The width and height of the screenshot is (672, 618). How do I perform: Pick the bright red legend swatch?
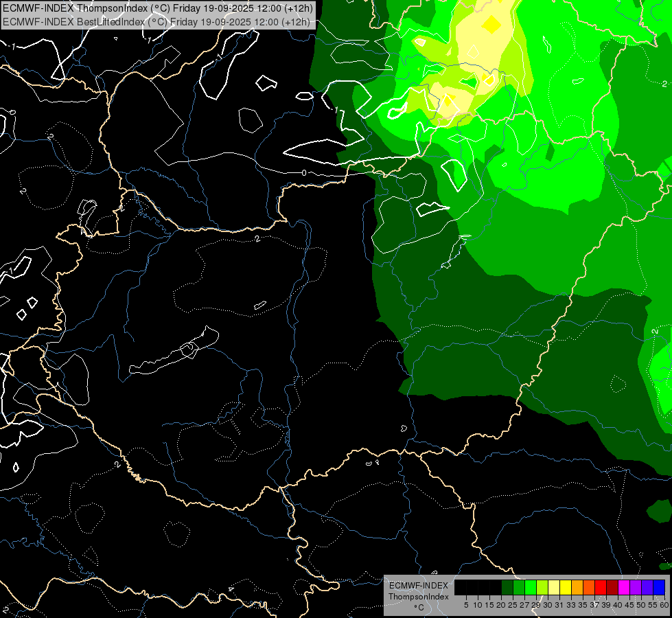[x=601, y=587]
